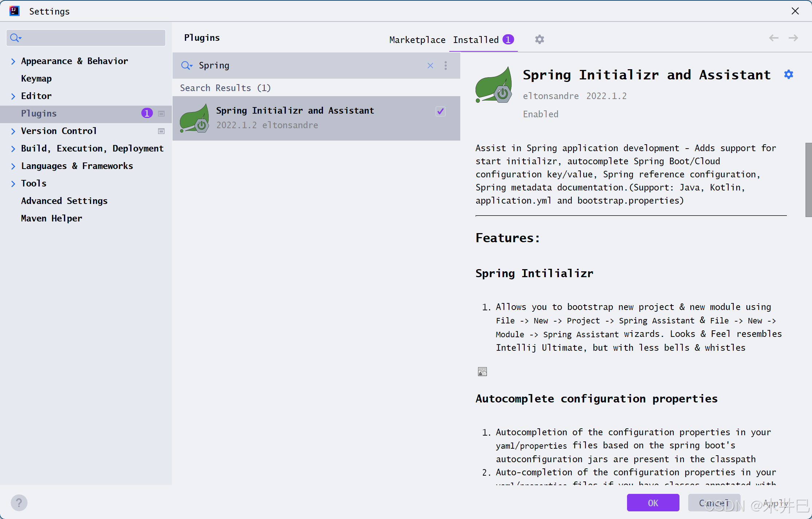
Task: Switch to the Marketplace tab
Action: pos(417,40)
